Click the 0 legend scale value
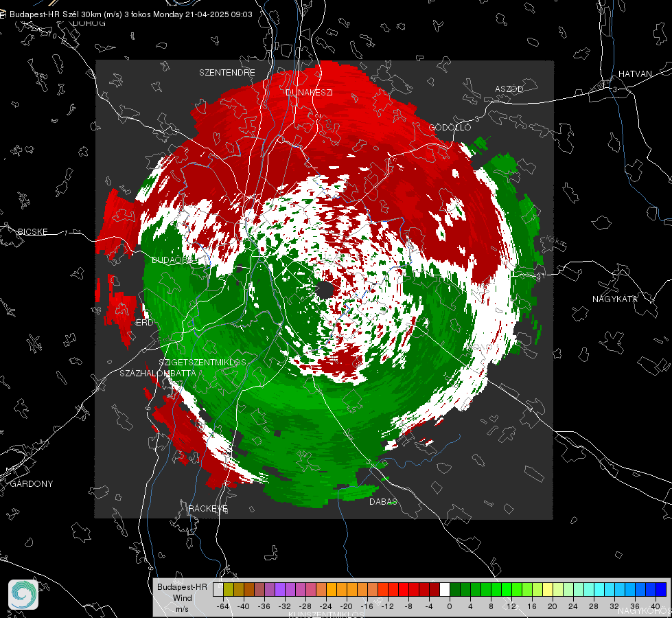The image size is (672, 618). tap(450, 607)
